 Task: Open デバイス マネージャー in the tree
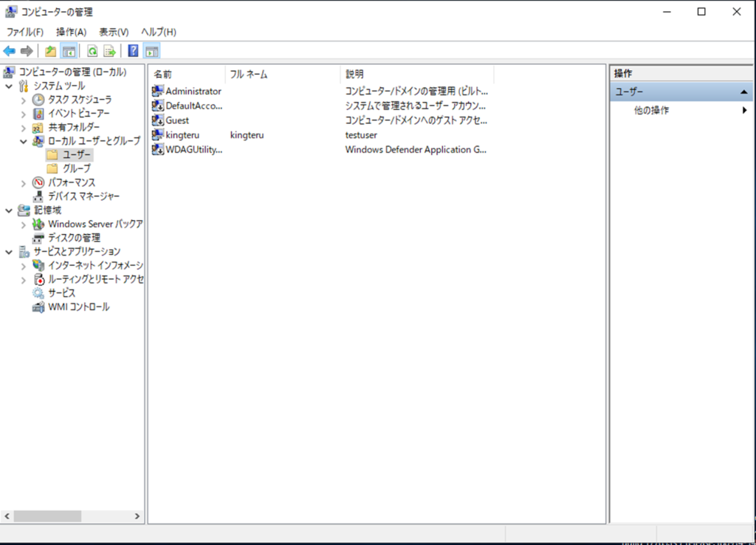click(83, 196)
